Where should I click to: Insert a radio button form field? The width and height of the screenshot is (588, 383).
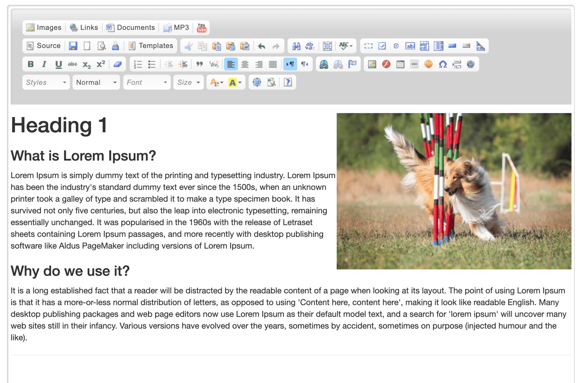[396, 46]
